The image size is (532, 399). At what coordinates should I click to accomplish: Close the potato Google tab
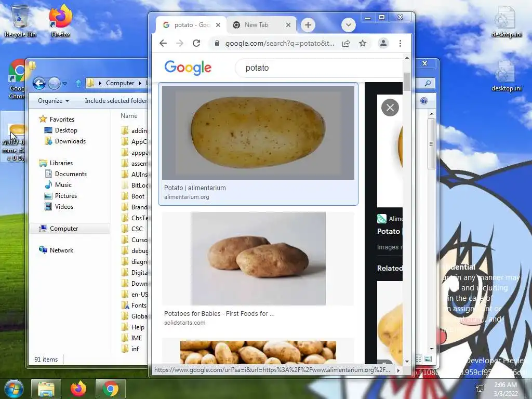218,25
